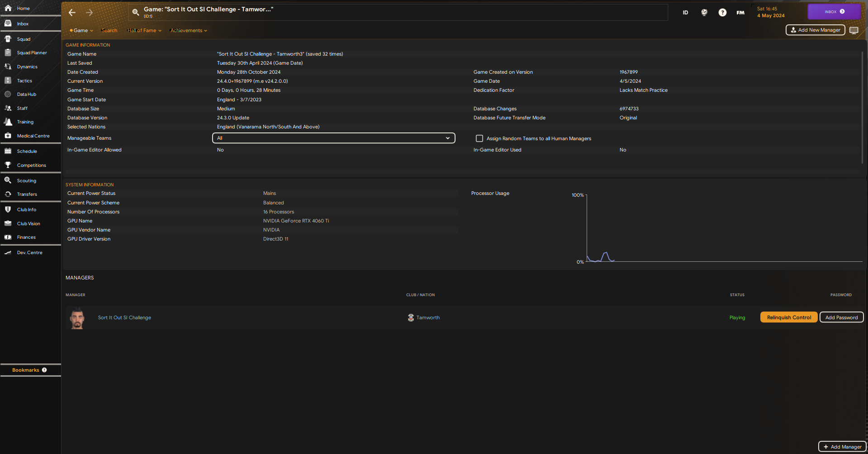Click the Playing status text

[x=737, y=317]
